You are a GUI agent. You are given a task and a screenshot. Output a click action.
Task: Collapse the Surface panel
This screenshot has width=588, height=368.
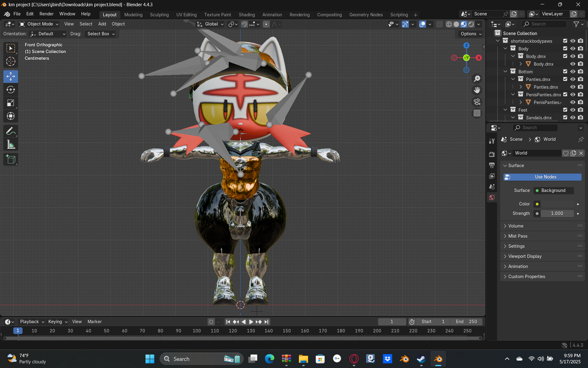542,166
